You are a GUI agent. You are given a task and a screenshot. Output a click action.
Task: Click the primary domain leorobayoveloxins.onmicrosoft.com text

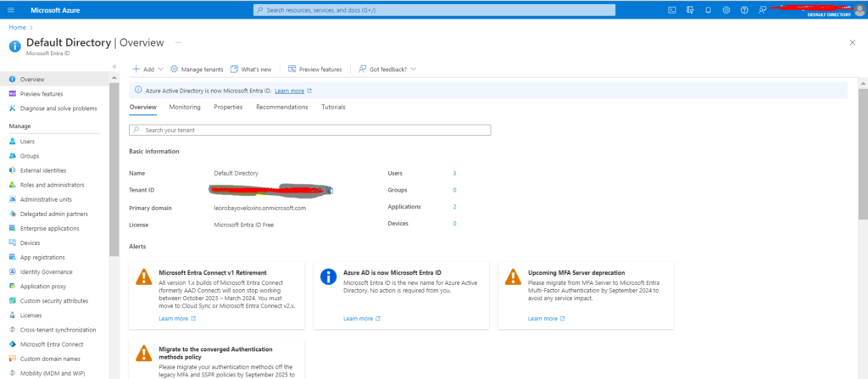click(x=260, y=209)
